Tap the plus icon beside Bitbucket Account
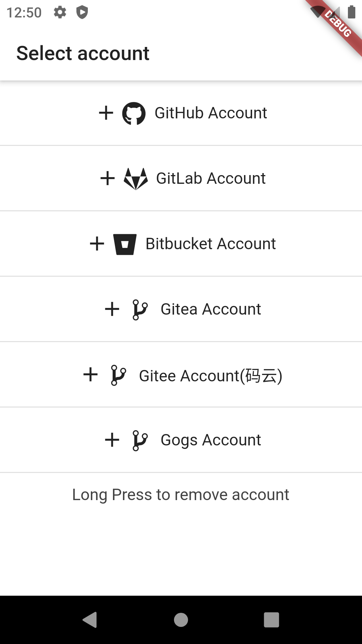This screenshot has width=362, height=644. tap(97, 244)
